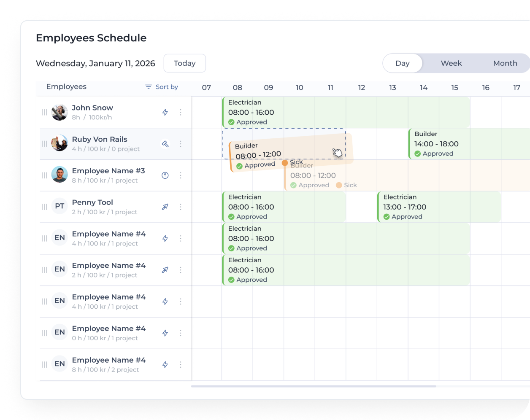Screen dimensions: 530x420
Task: Open the three-dot menu for John Snow
Action: (x=181, y=112)
